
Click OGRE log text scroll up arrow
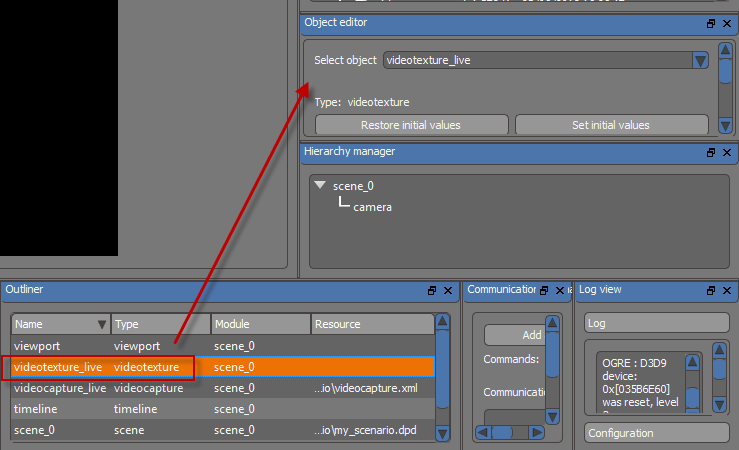(692, 362)
